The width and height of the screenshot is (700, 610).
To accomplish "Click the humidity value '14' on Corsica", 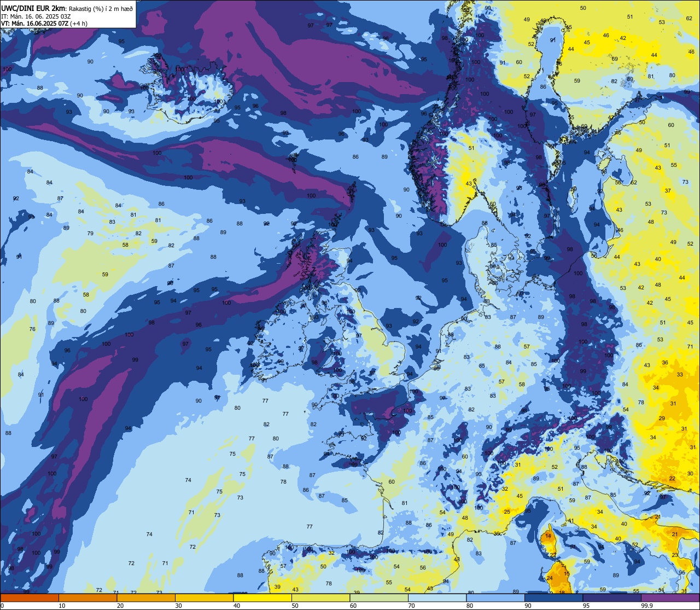I will (x=548, y=536).
